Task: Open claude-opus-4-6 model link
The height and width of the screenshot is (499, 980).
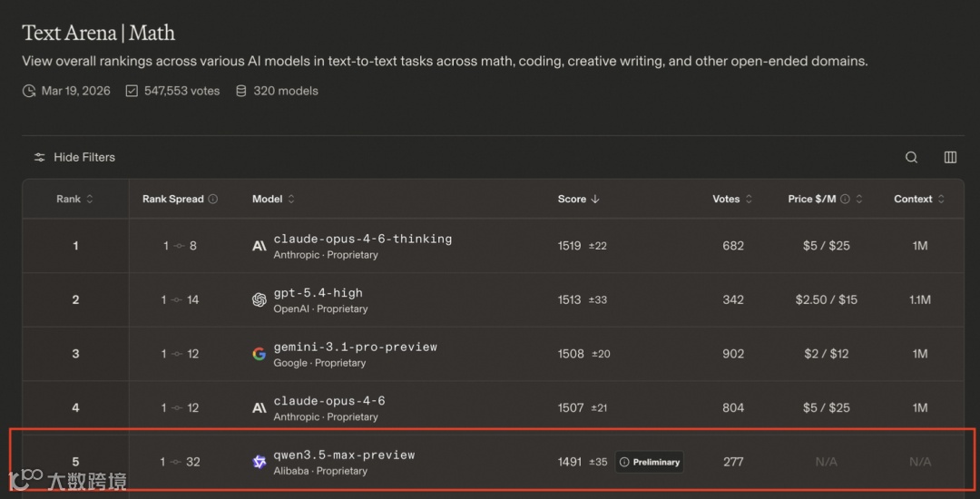Action: 328,401
